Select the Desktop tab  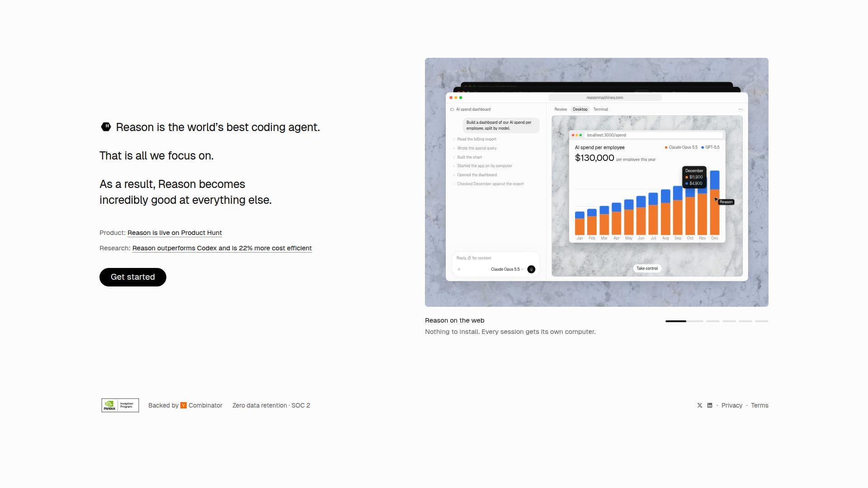click(580, 109)
